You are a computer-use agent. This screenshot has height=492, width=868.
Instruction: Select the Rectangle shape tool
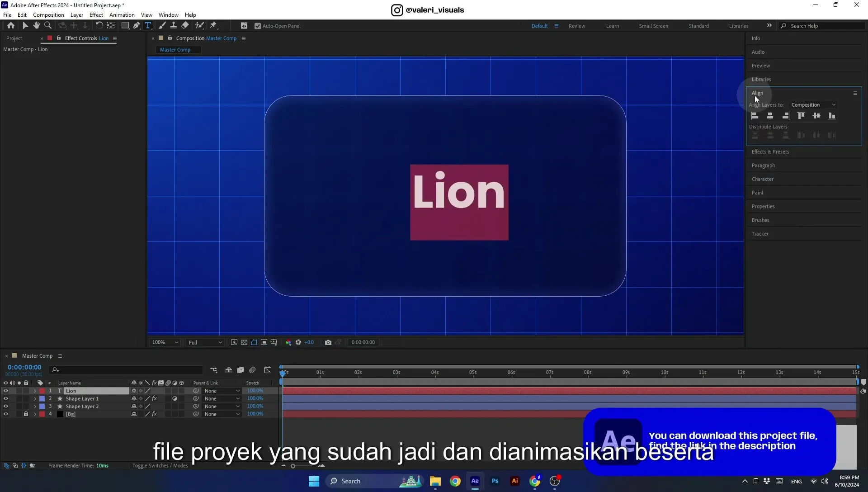click(x=125, y=26)
